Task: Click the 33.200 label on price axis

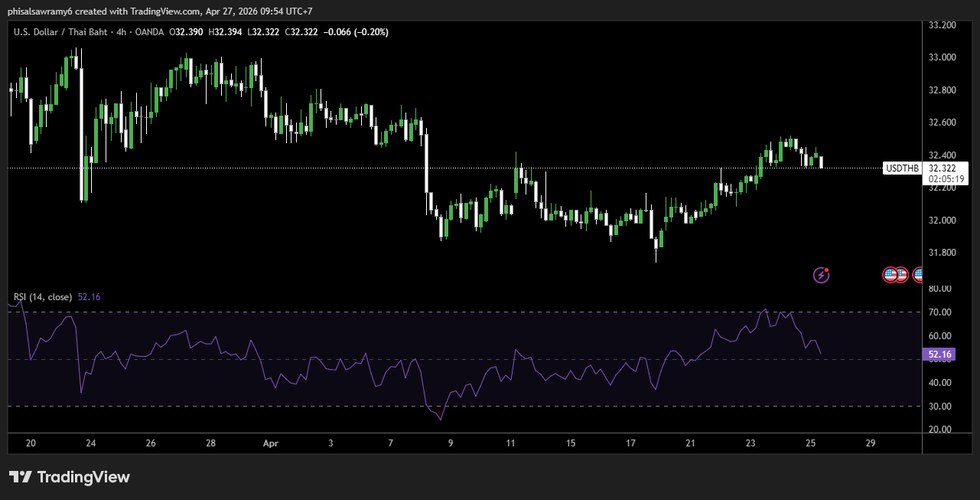Action: [x=941, y=25]
